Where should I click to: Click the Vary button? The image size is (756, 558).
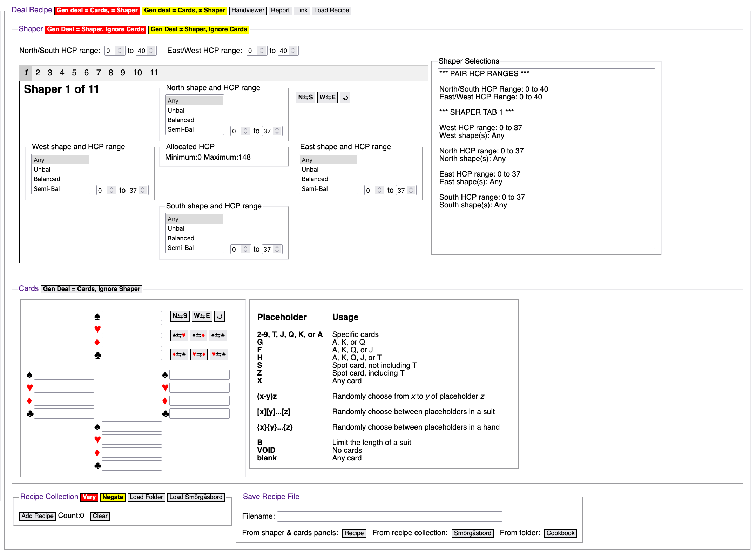click(89, 497)
